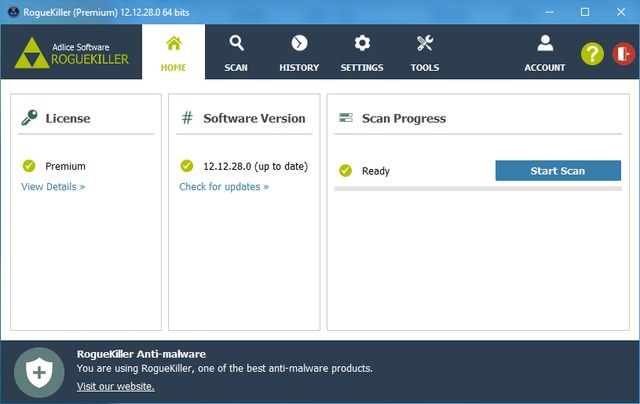Open the History tab
This screenshot has height=404, width=640.
[x=299, y=52]
